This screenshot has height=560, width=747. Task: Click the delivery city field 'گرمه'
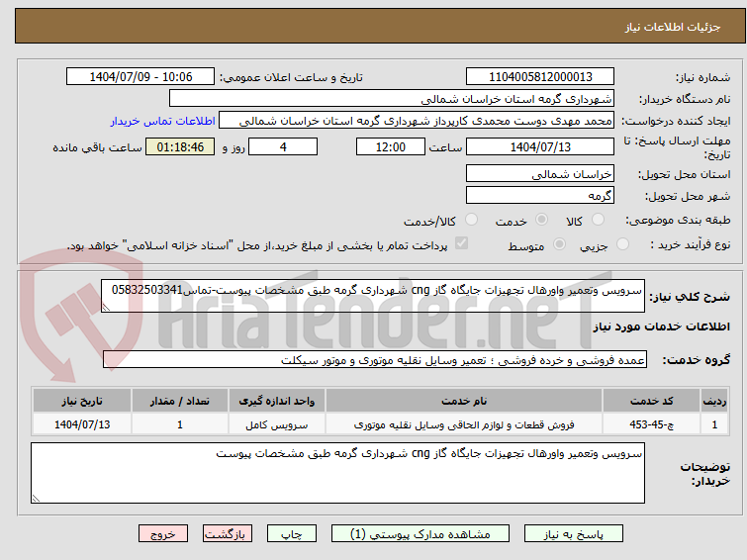point(540,195)
